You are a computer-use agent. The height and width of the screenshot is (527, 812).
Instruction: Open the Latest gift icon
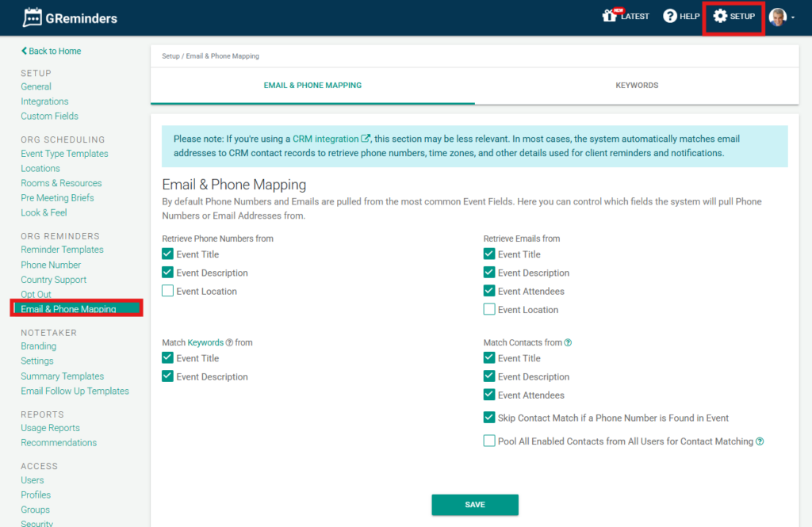pos(610,16)
